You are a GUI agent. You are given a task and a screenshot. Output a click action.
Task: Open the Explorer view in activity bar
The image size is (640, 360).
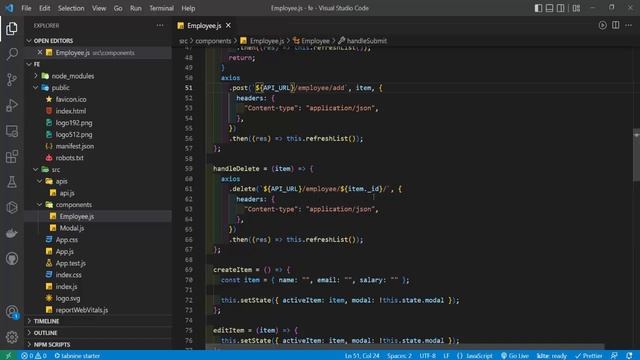[x=12, y=29]
